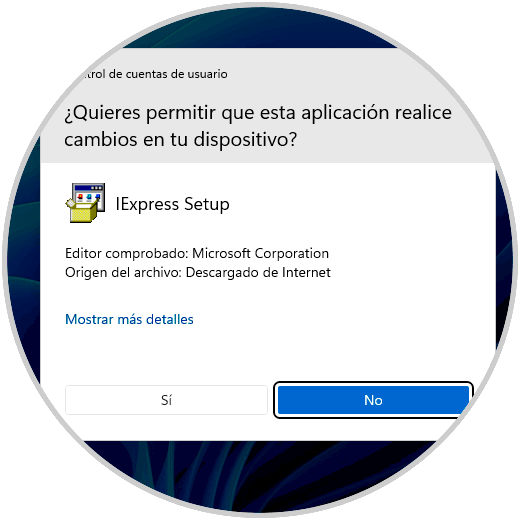Click the desktop wallpaper above the dialog
Image resolution: width=520 pixels, height=520 pixels.
[260, 28]
